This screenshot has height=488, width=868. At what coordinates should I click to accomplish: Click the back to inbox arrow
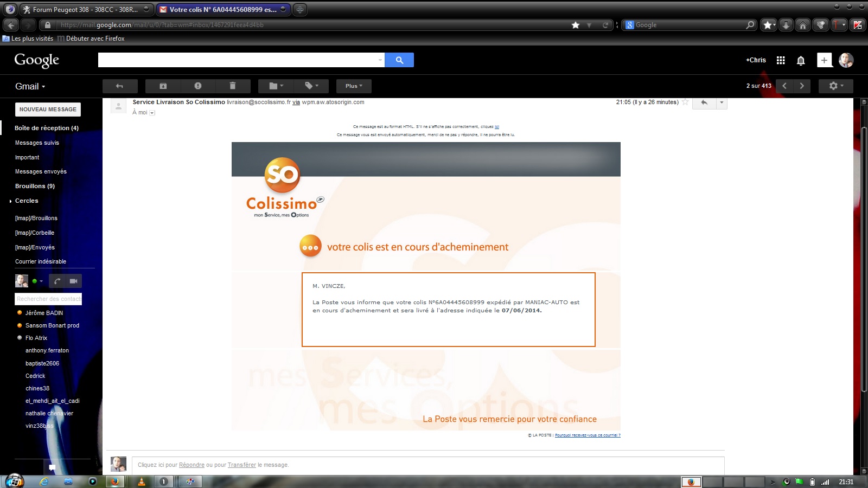(119, 86)
